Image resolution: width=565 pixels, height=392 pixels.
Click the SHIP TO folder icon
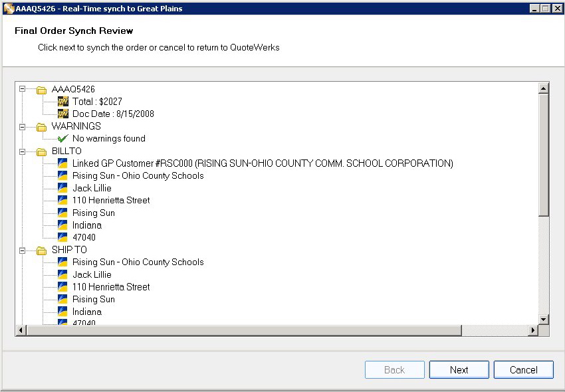42,250
